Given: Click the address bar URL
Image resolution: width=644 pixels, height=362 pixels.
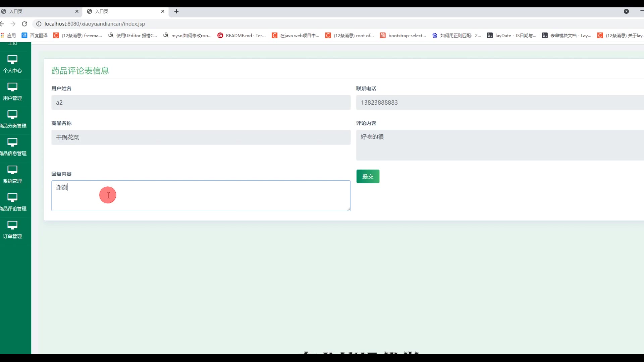Looking at the screenshot, I should (95, 24).
